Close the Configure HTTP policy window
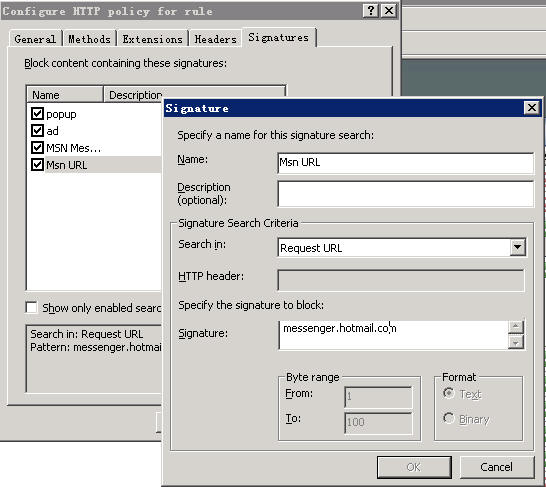 (x=389, y=11)
